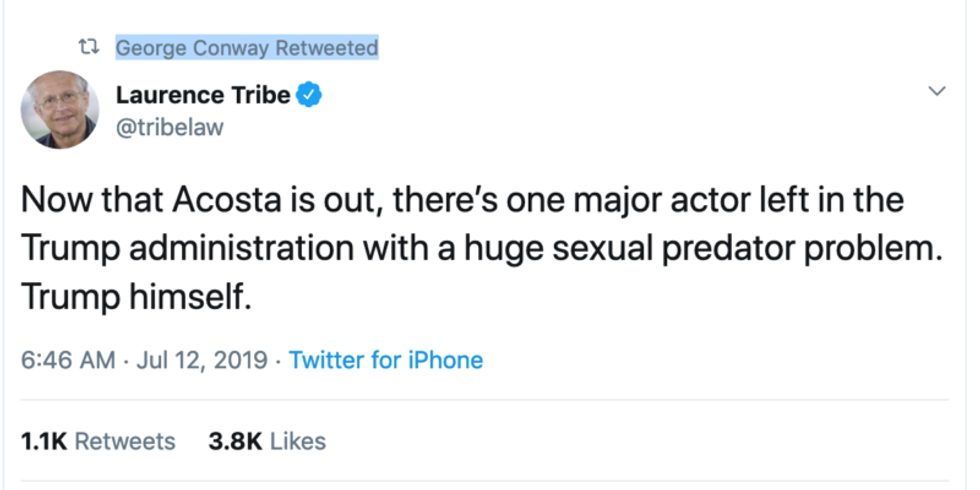This screenshot has height=490, width=980.
Task: Click the retweet arrows icon
Action: (x=91, y=48)
